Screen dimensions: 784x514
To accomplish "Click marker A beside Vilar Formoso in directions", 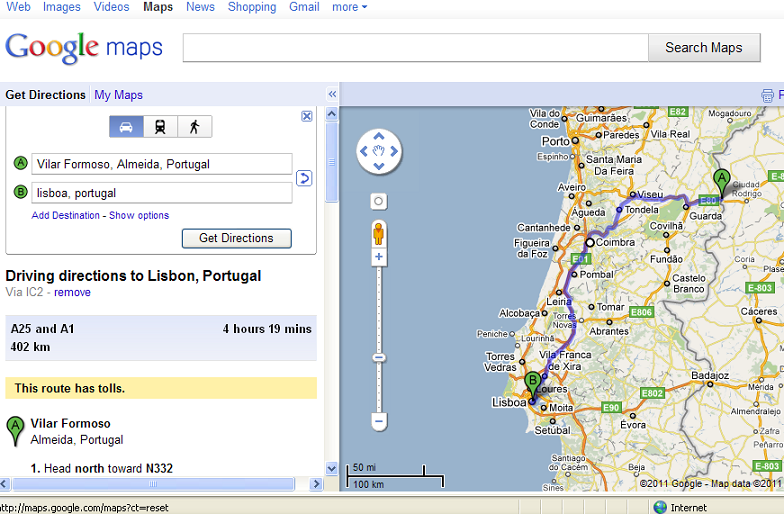I will tap(16, 431).
